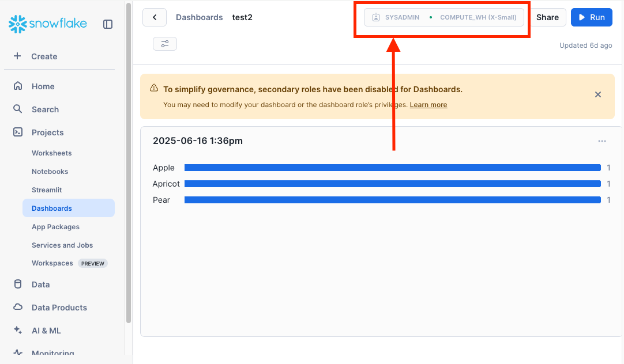The height and width of the screenshot is (364, 624).
Task: Select the Dashboards sidebar item
Action: pyautogui.click(x=69, y=208)
